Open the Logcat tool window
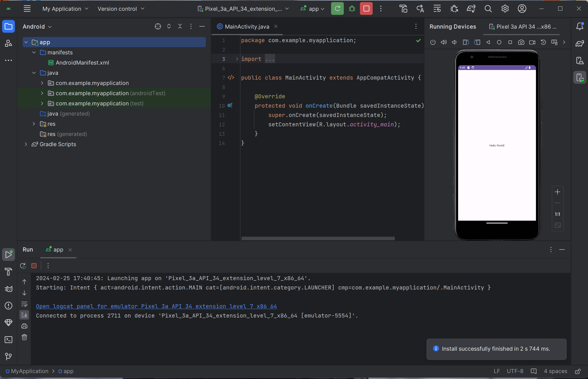 click(x=8, y=289)
